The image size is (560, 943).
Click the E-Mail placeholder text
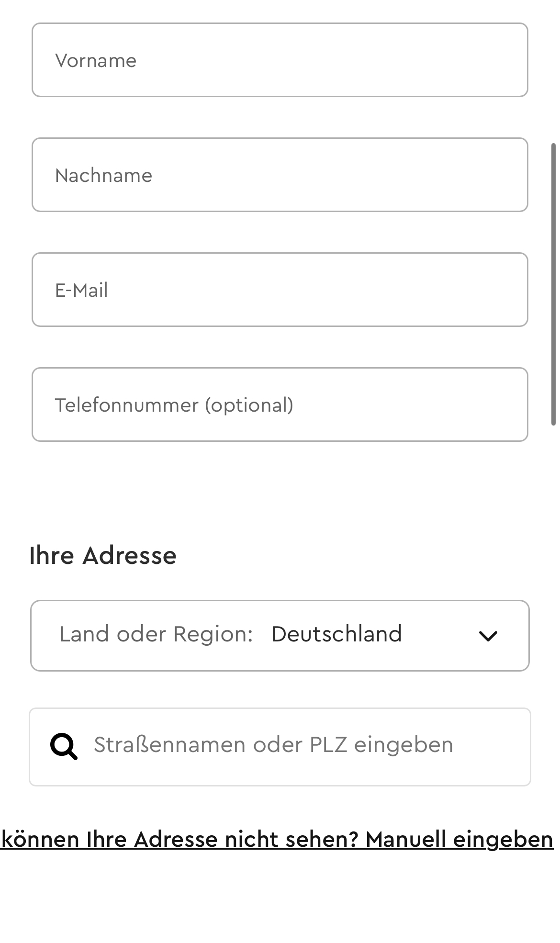(81, 291)
